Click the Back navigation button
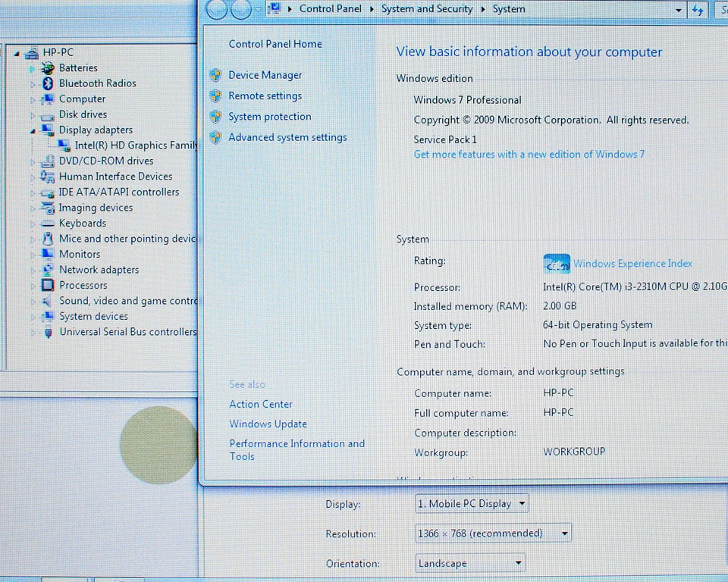Screen dimensions: 728x582 pyautogui.click(x=216, y=9)
